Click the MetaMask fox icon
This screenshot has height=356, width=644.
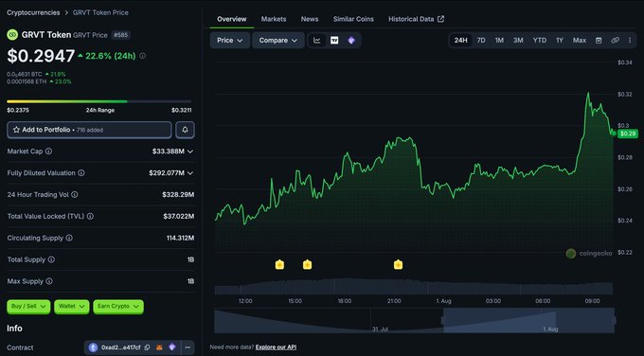click(159, 347)
